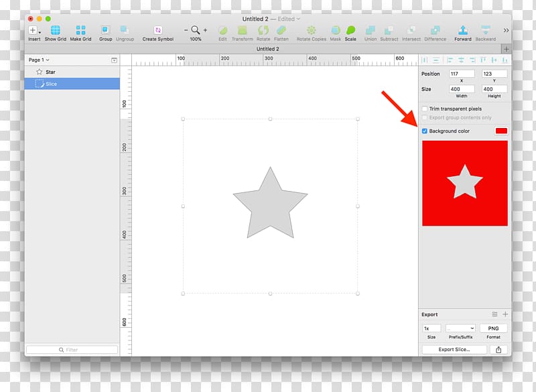536x392 pixels.
Task: Align layers to the left edge
Action: pyautogui.click(x=450, y=60)
